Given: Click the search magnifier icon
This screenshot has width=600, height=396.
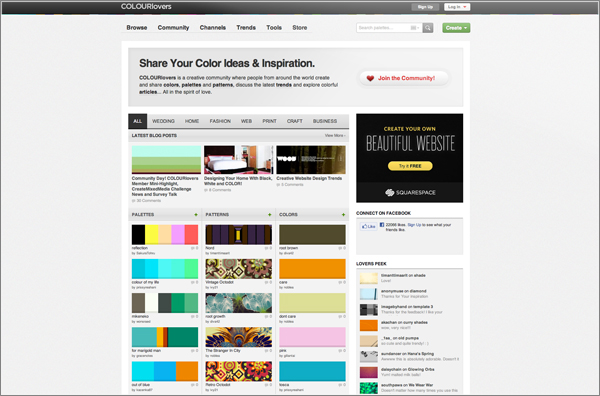Looking at the screenshot, I should pyautogui.click(x=428, y=28).
